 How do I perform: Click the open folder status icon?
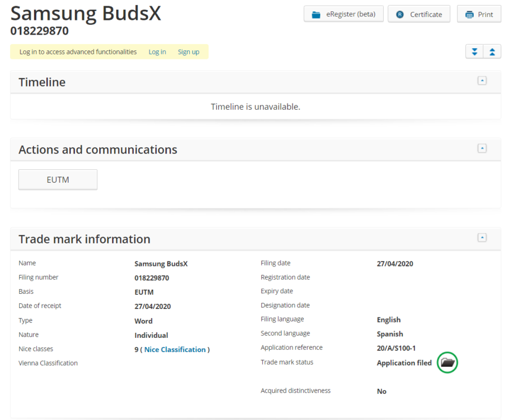(448, 362)
